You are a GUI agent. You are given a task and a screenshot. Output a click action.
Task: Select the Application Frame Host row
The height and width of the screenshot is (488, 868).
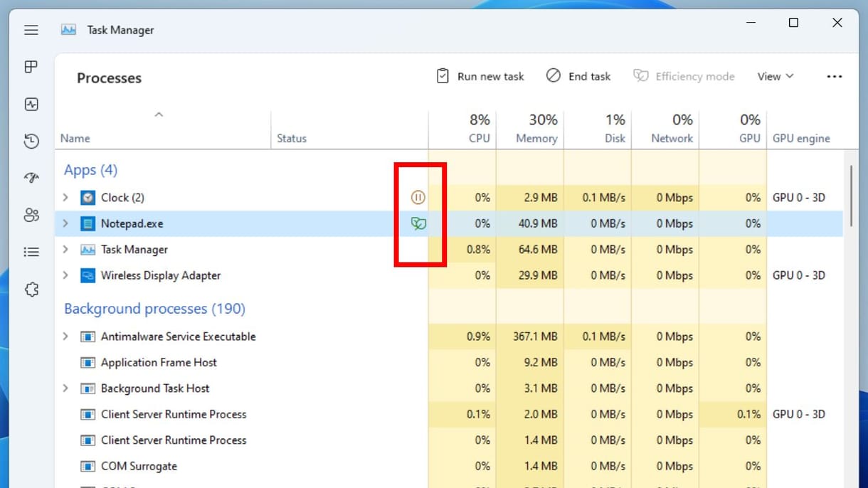tap(449, 363)
